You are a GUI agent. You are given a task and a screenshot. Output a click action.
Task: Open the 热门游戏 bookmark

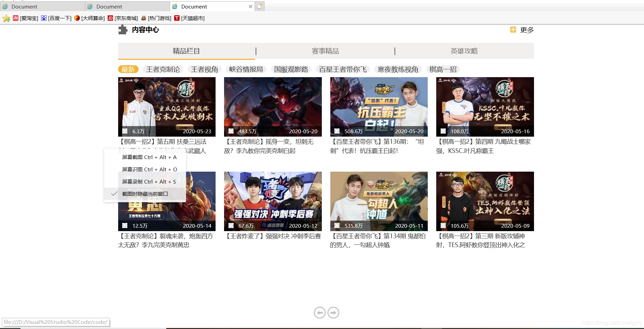(x=156, y=18)
